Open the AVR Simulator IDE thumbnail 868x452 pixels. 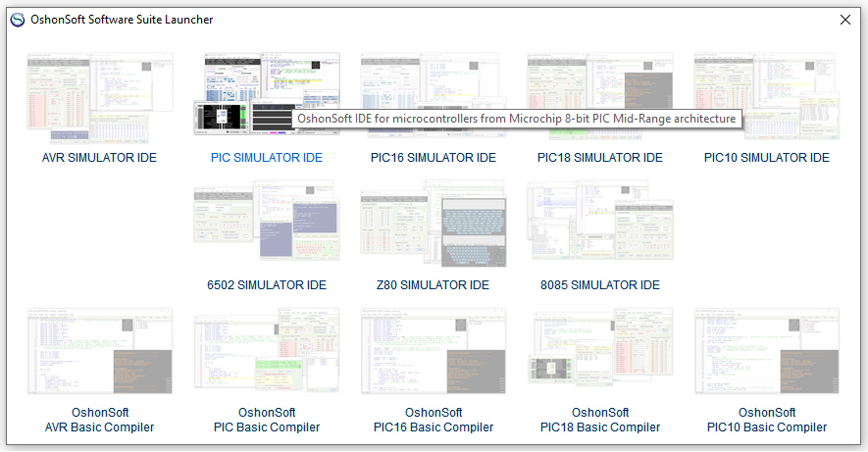[100, 98]
